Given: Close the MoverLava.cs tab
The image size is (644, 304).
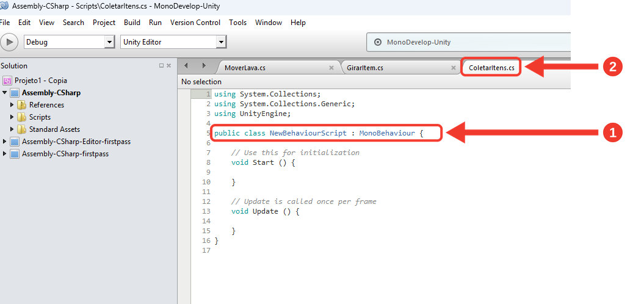Looking at the screenshot, I should [331, 68].
